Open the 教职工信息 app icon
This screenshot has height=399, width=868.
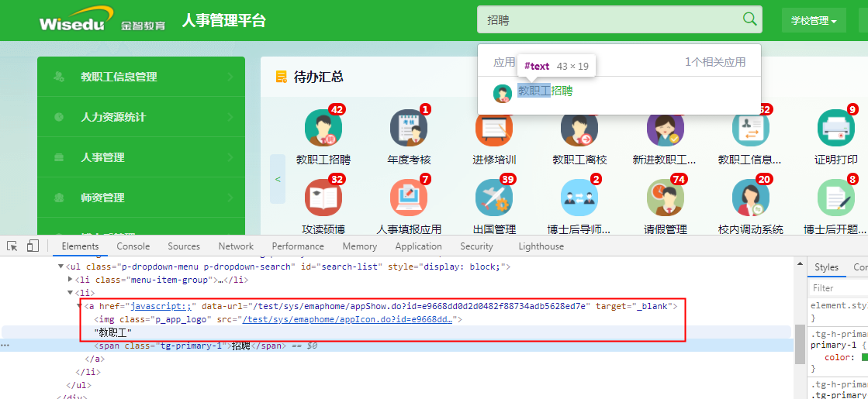pos(750,128)
